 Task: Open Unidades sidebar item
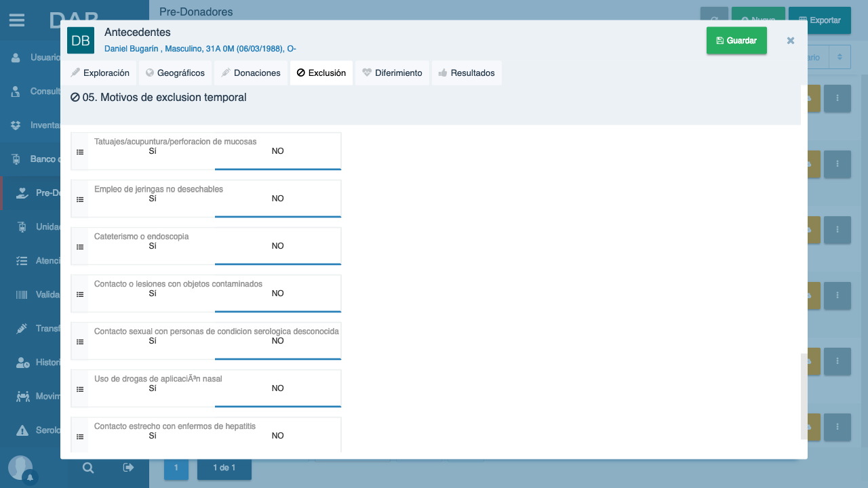(x=31, y=227)
